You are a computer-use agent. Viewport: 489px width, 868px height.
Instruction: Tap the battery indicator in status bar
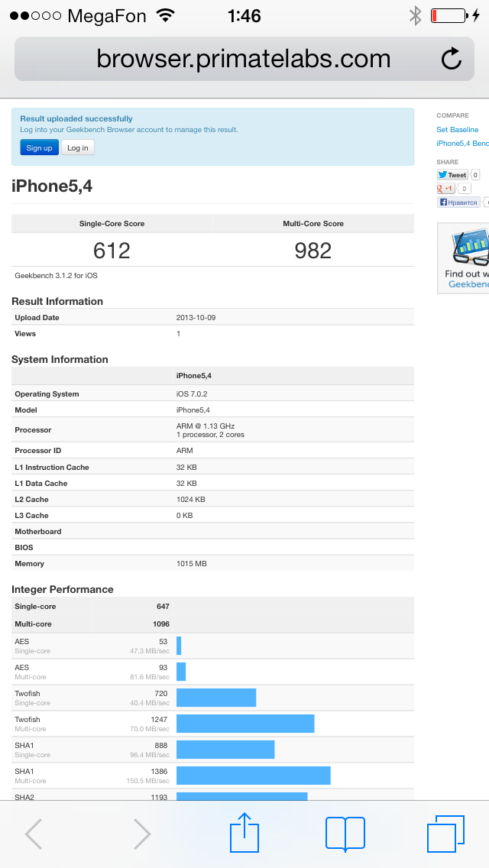point(448,15)
